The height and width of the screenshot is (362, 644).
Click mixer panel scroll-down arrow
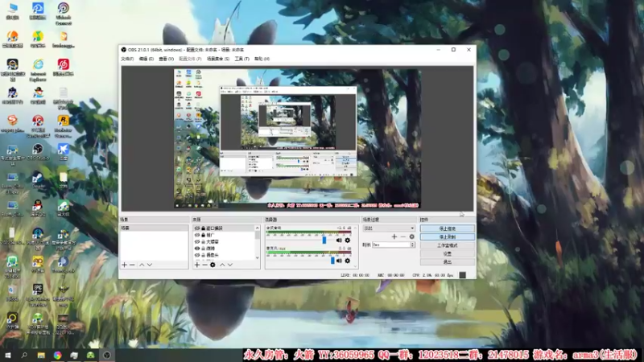355,266
